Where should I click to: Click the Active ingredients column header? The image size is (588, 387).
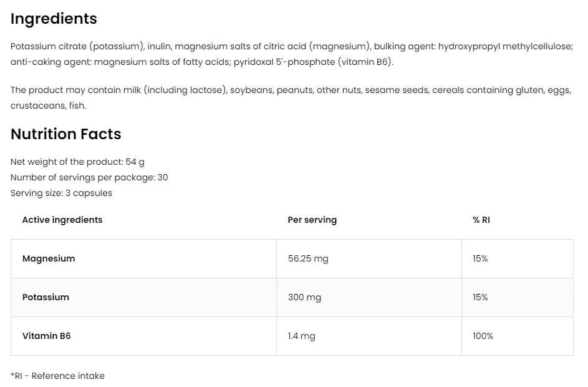pyautogui.click(x=62, y=220)
